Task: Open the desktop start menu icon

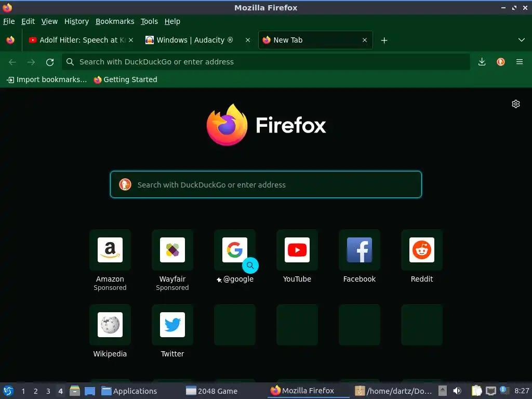Action: pos(8,391)
